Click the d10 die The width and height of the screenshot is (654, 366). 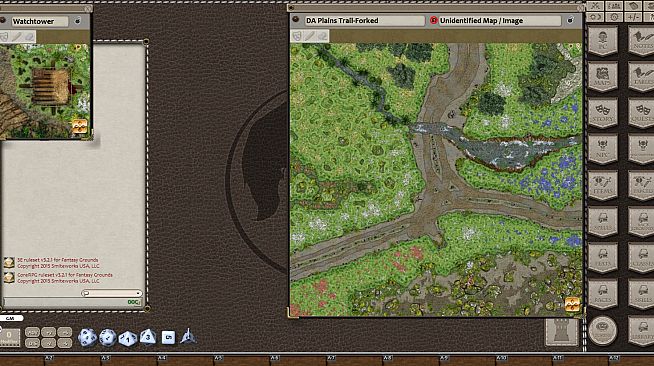point(128,338)
